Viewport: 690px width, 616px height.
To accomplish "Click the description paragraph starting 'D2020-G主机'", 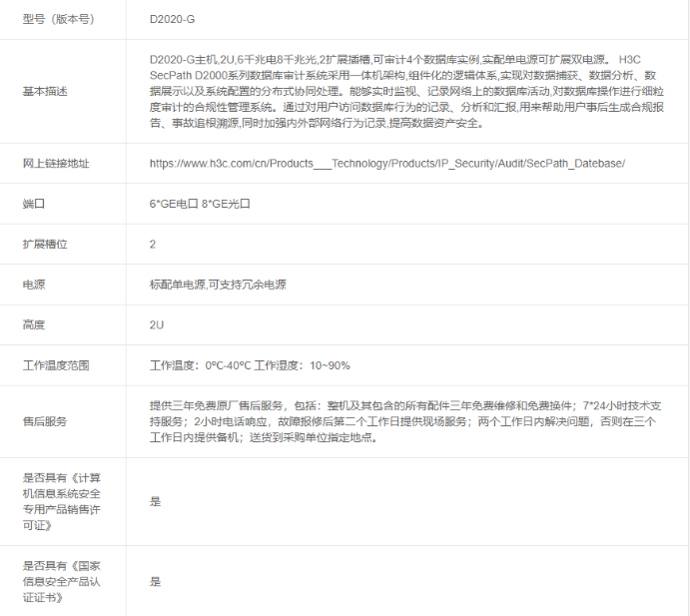I will point(406,92).
